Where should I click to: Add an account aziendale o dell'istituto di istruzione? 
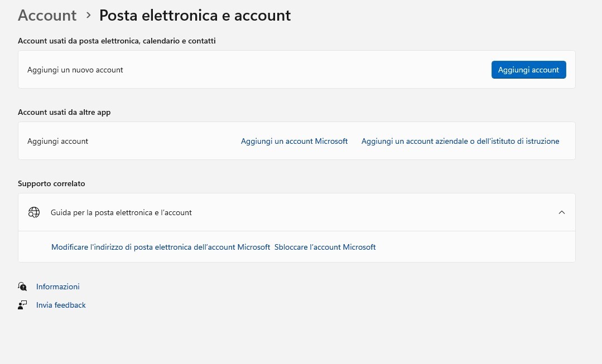point(460,141)
